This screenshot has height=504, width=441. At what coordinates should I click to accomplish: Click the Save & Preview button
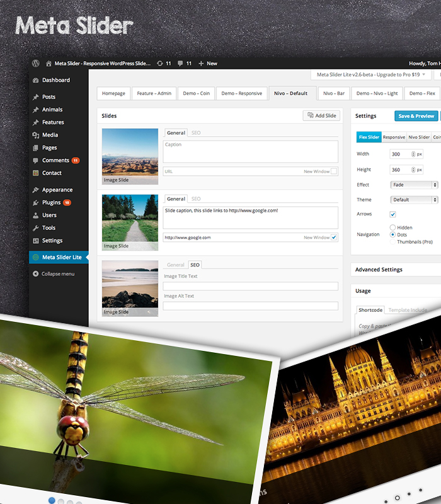pyautogui.click(x=416, y=116)
